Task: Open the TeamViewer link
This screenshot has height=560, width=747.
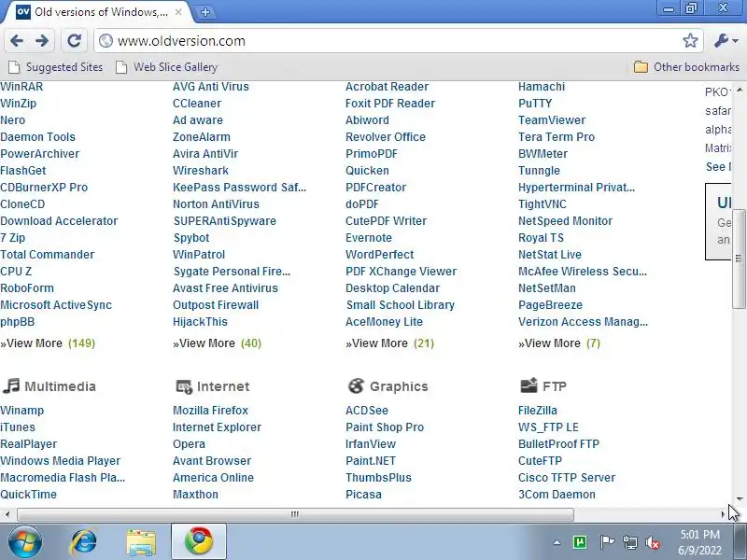Action: [552, 120]
